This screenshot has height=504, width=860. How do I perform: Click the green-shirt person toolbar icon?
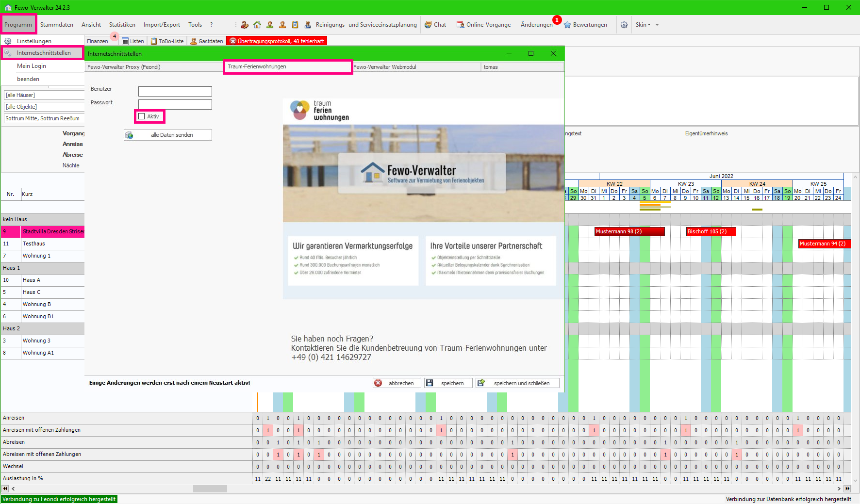[270, 25]
